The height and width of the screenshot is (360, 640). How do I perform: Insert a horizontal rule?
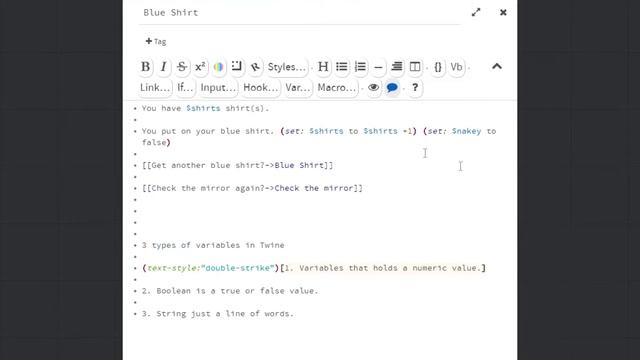click(x=378, y=67)
